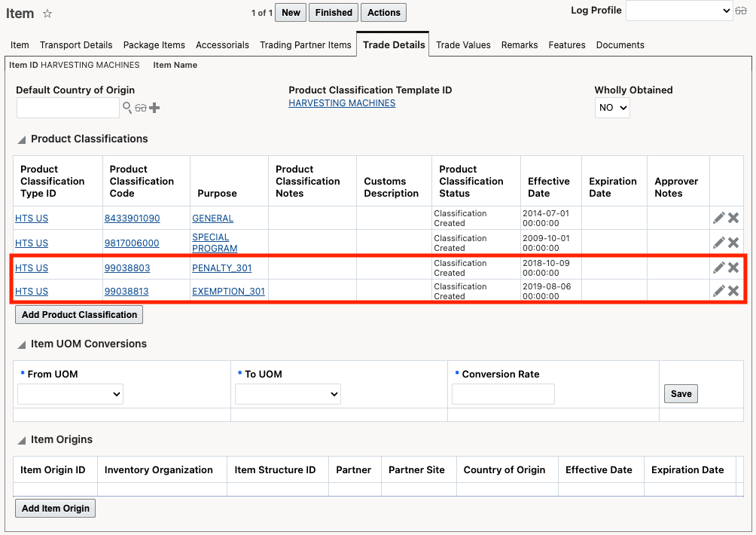Viewport: 756px width, 535px height.
Task: Delete the 99038803 PENALTY_301 row
Action: point(733,267)
